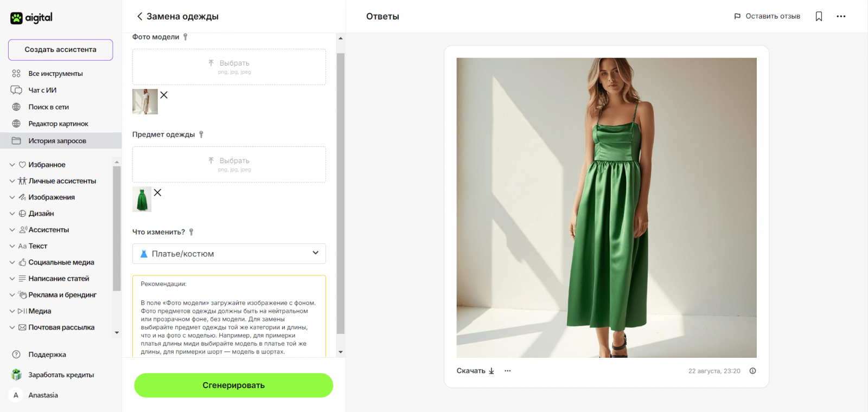Open the three-dot menu beside Скачать

(x=508, y=371)
